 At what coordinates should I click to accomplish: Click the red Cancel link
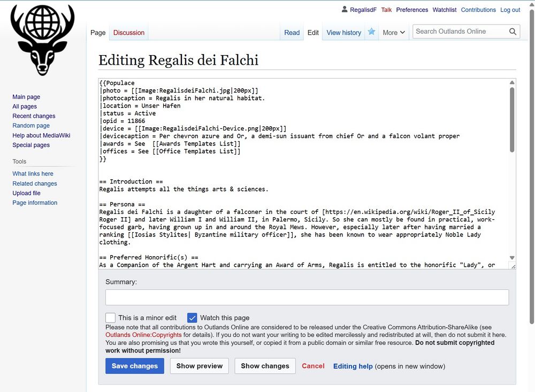(313, 366)
